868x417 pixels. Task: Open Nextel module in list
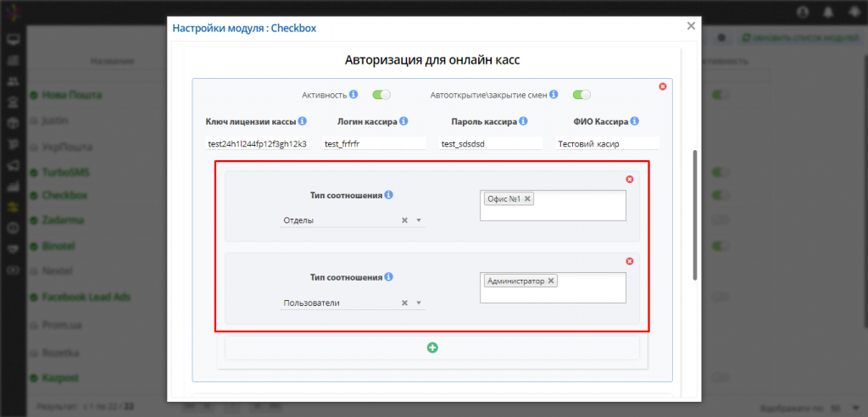[x=58, y=271]
